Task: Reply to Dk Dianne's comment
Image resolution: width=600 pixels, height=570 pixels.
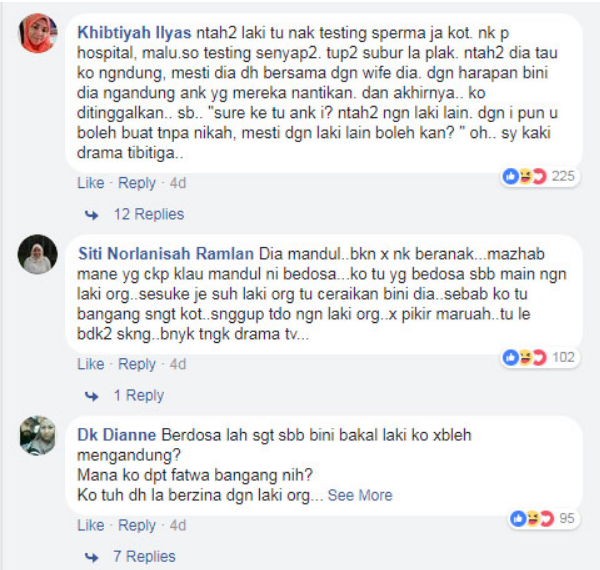Action: pyautogui.click(x=137, y=525)
